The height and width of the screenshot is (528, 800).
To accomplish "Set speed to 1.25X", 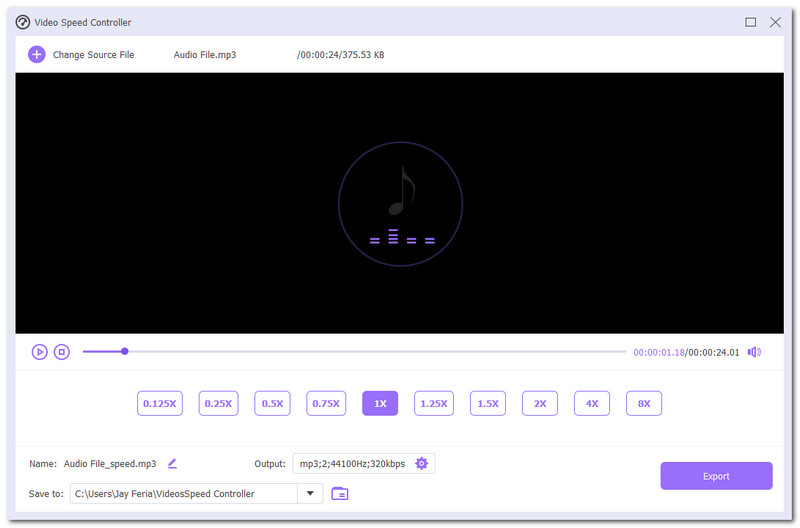I will point(434,404).
